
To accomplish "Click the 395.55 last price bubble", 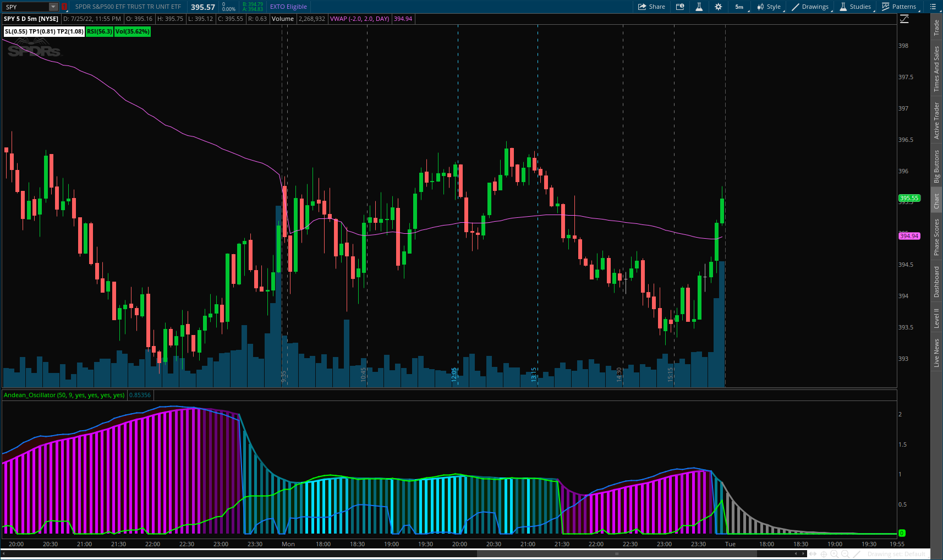I will pyautogui.click(x=909, y=198).
